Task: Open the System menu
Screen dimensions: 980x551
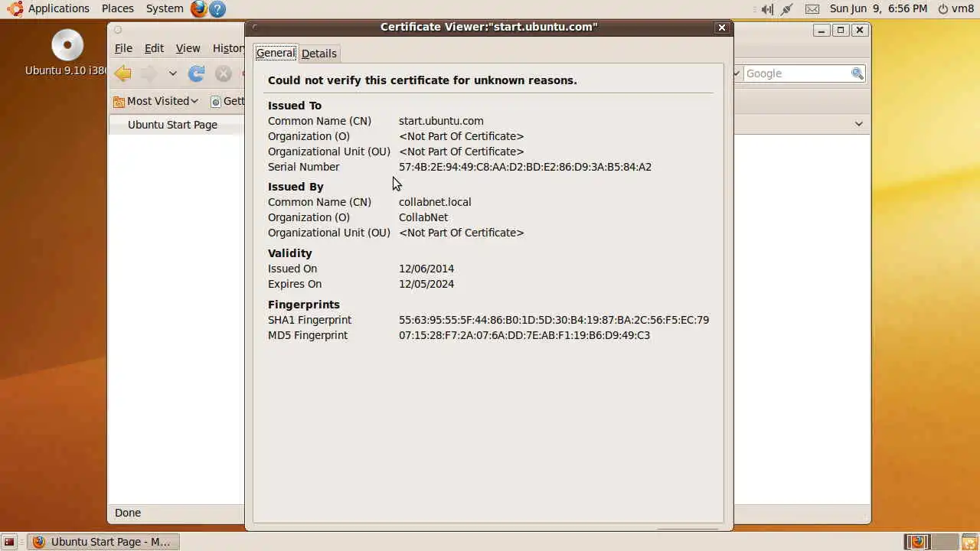Action: coord(165,8)
